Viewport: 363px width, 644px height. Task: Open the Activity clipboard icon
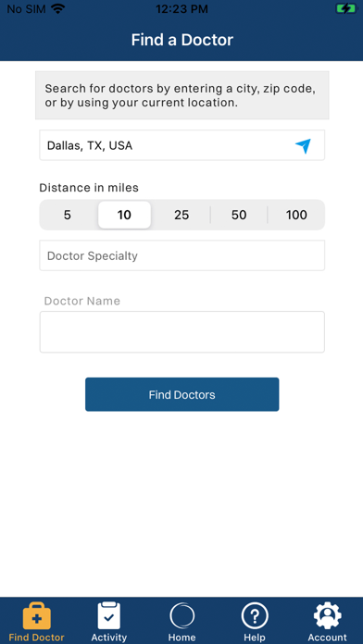109,615
